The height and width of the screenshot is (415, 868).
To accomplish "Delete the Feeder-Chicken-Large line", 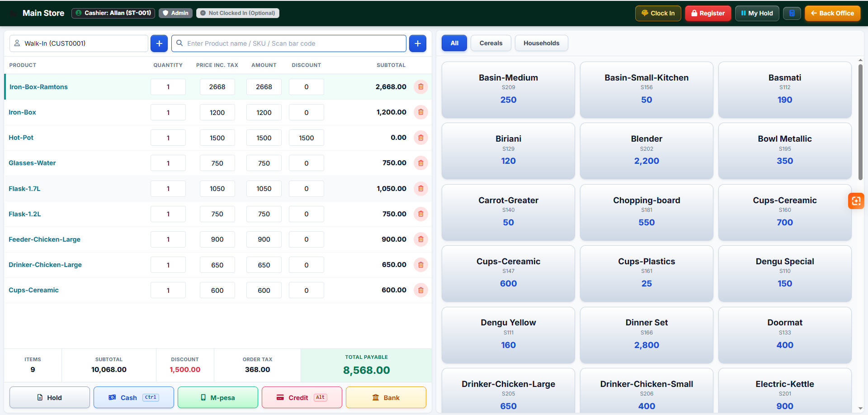I will (420, 239).
